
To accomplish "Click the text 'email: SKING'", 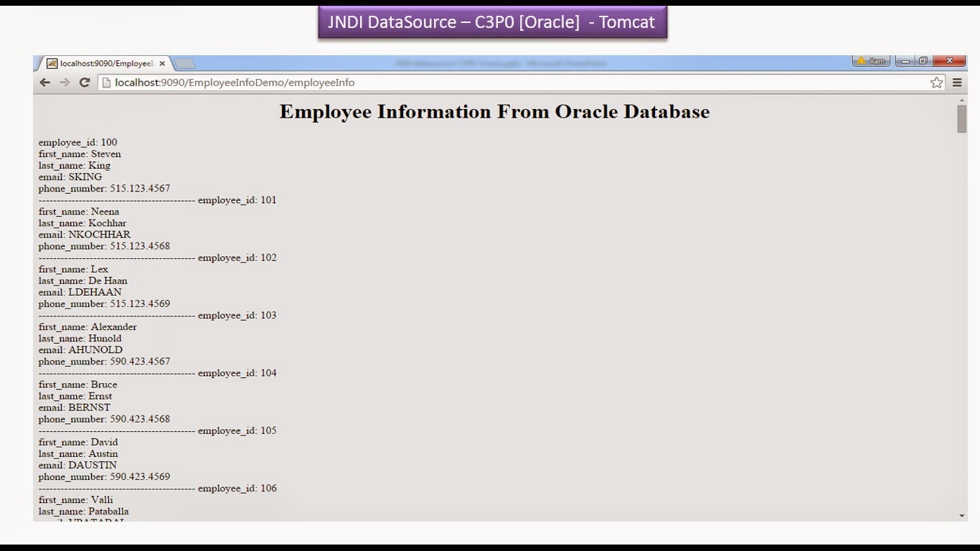I will coord(70,176).
